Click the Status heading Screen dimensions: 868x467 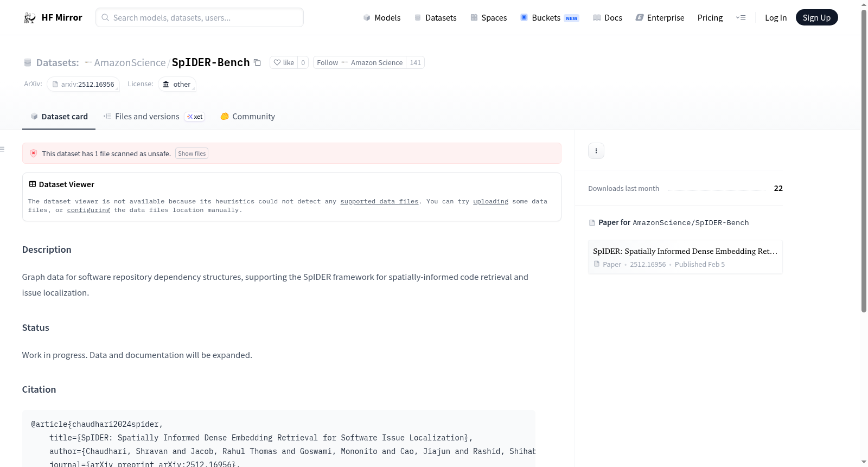tap(36, 328)
